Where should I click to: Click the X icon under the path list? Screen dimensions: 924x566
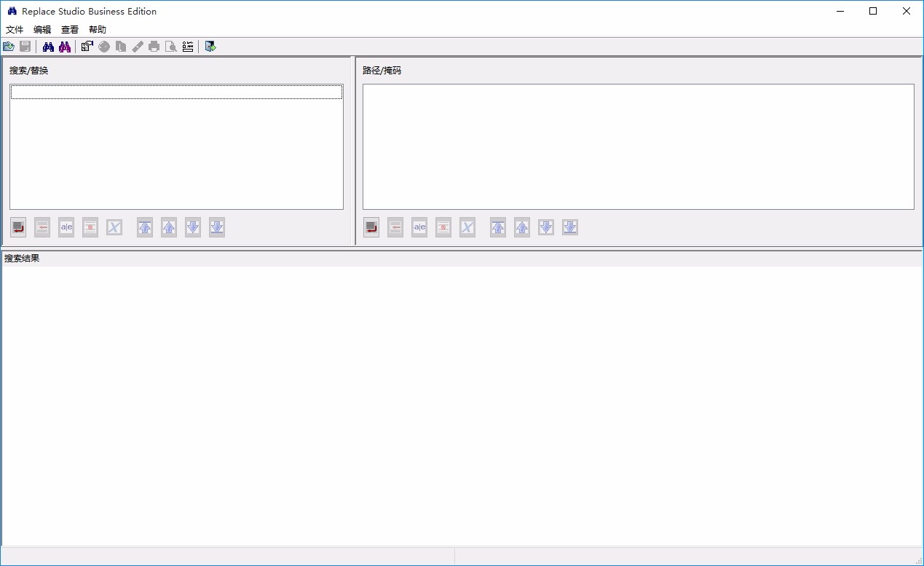[x=467, y=227]
